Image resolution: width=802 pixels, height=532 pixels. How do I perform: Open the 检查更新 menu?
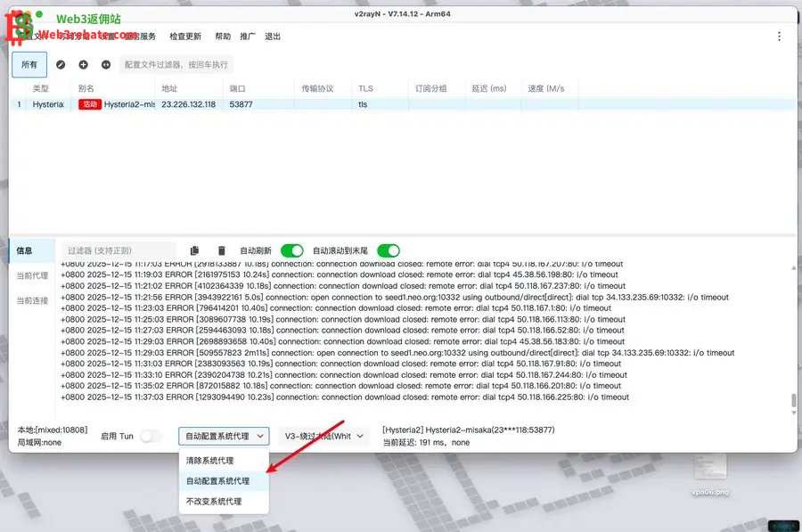(185, 37)
